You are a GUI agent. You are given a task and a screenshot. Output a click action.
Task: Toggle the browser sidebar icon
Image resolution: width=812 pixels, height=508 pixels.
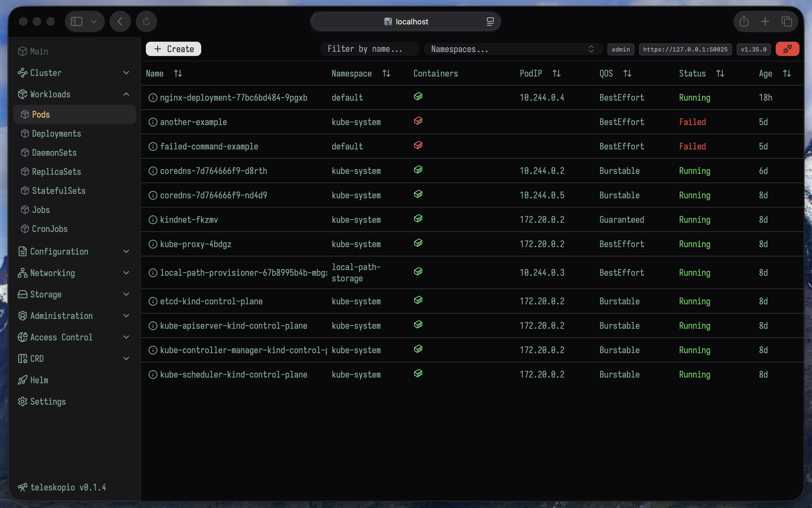[76, 21]
